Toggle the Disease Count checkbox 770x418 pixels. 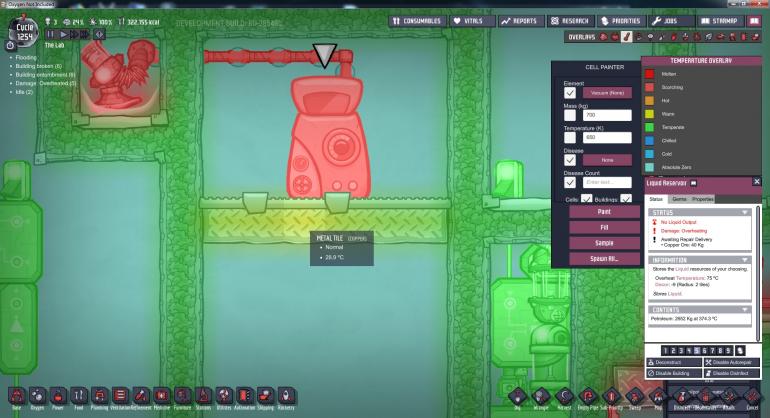[570, 182]
